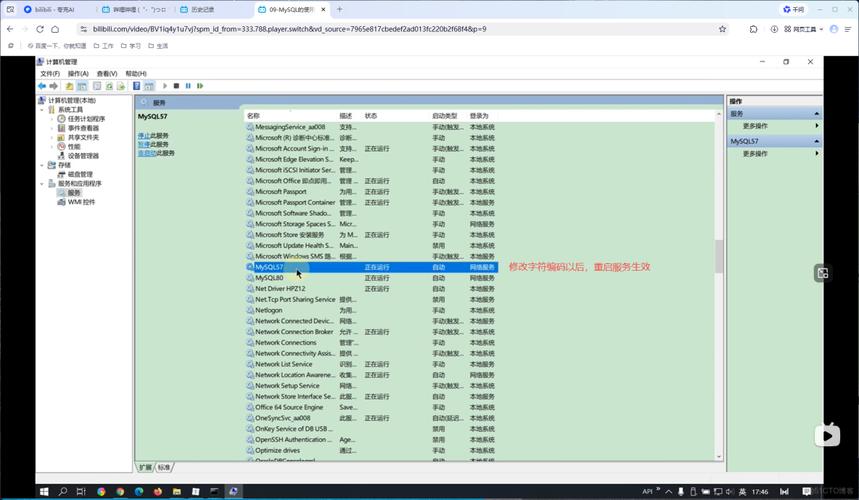859x500 pixels.
Task: Click the blue help icon in the toolbar
Action: point(136,86)
